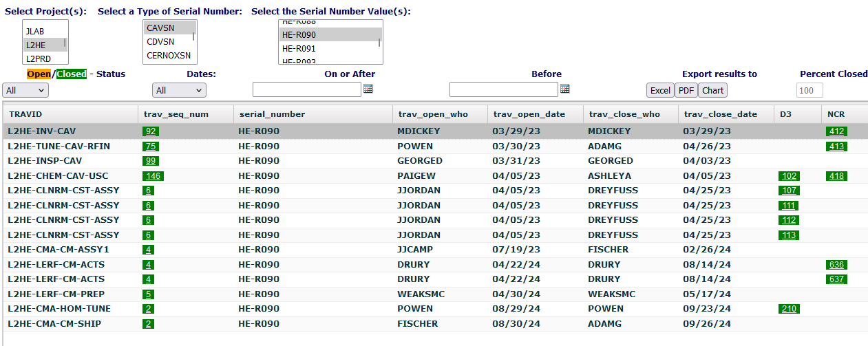Image resolution: width=868 pixels, height=346 pixels.
Task: Click the Chart export button
Action: 713,90
